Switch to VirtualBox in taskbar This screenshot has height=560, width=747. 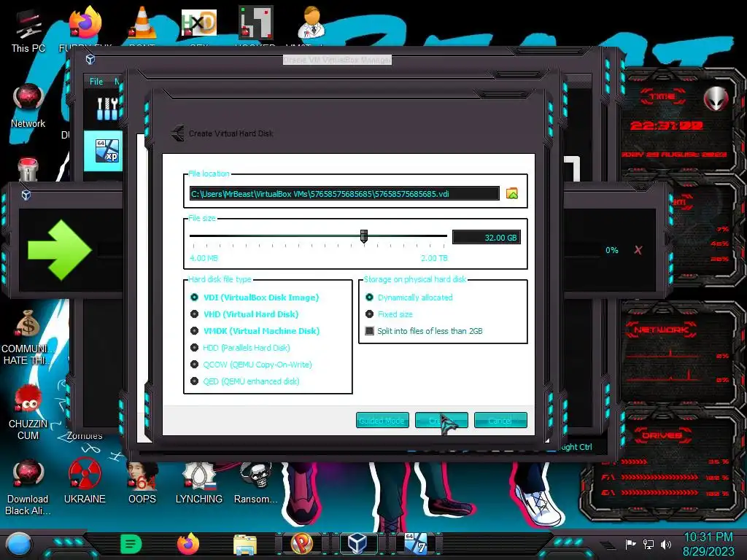(357, 543)
